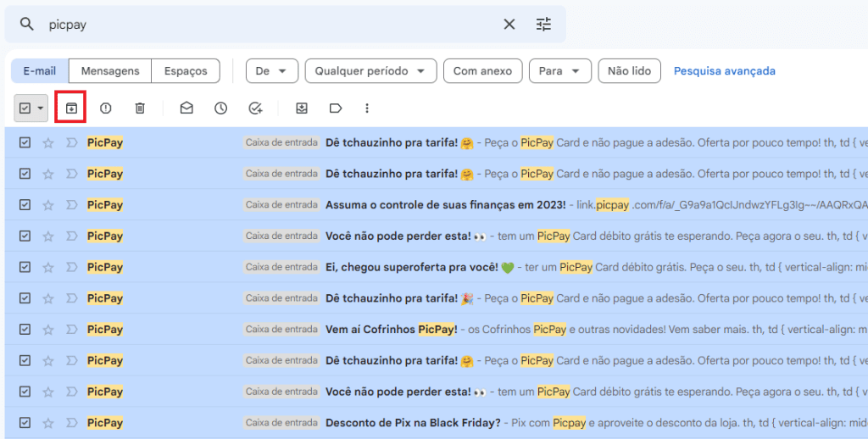Click 'Caixa de entrada' label on 'Vem aí Cofrinhos' row

281,330
